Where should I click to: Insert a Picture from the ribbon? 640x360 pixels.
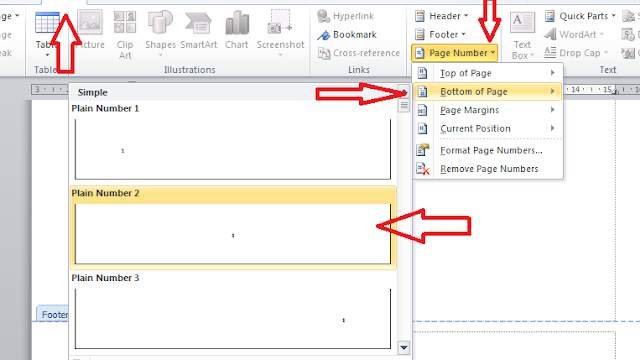click(91, 30)
